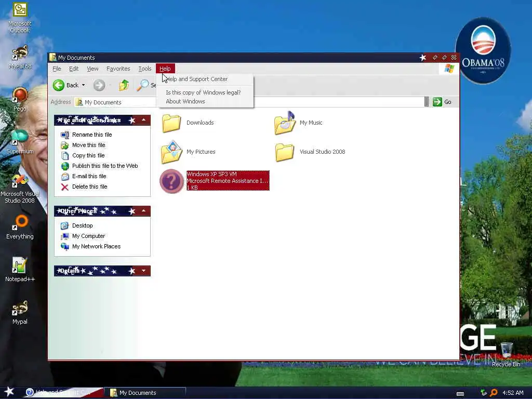
Task: Open the Microsoft Outlook desktop icon
Action: click(20, 17)
